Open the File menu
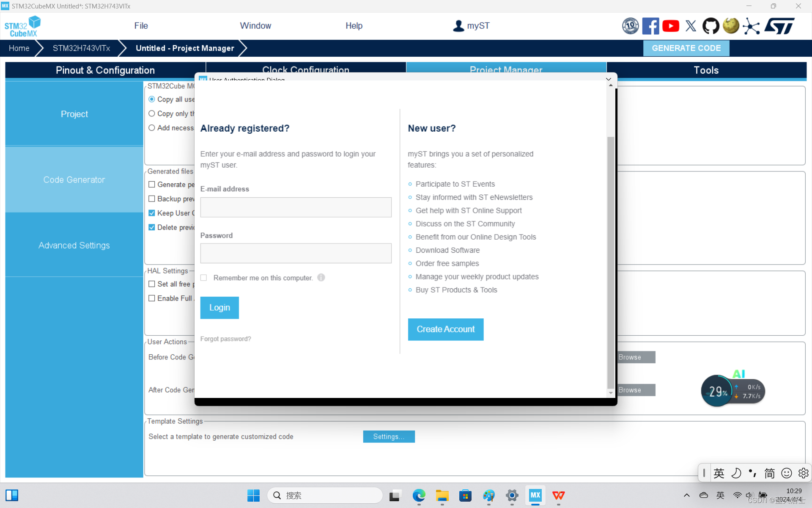 coord(141,26)
